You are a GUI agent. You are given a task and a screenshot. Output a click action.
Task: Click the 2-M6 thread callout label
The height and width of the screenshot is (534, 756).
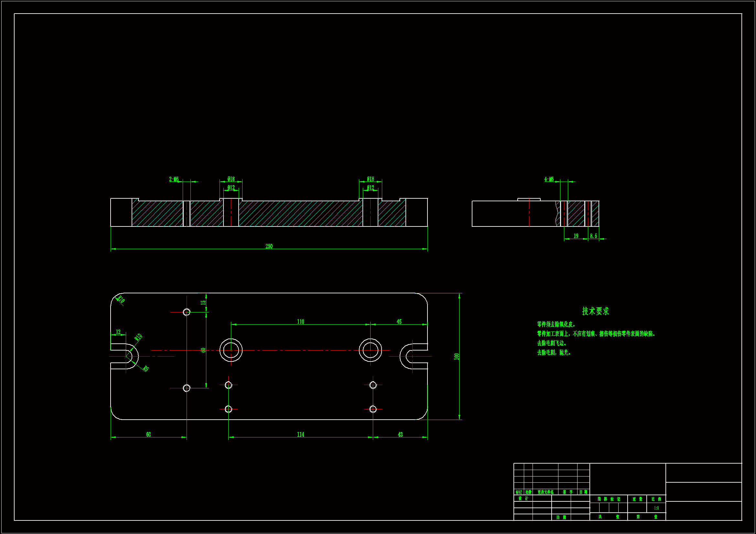[174, 179]
